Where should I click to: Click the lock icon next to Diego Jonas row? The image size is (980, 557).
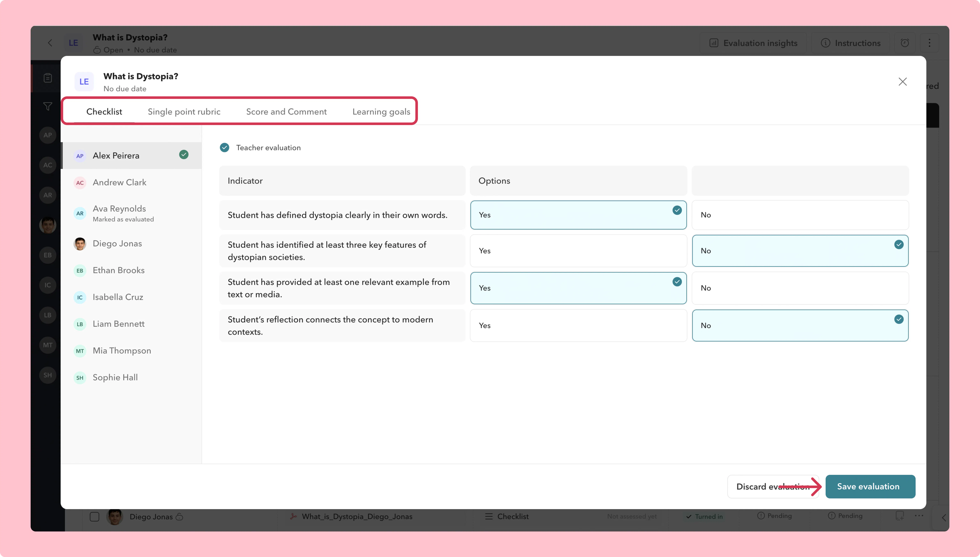coord(179,516)
